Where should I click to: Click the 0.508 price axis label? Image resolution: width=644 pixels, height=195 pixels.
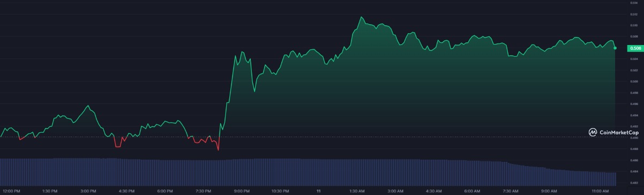pos(634,36)
